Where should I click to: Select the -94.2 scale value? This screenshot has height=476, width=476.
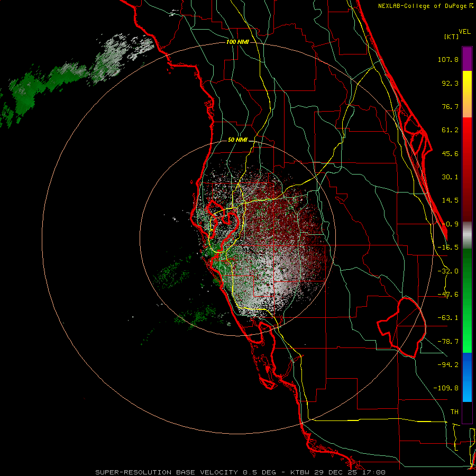(448, 364)
